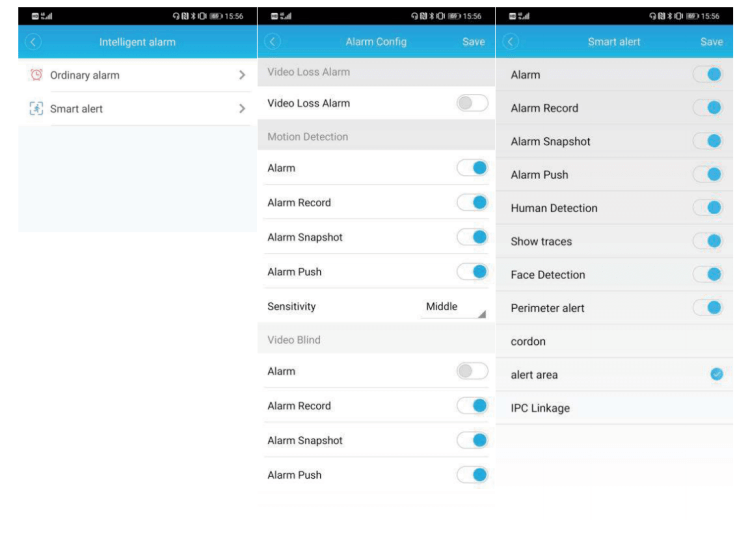Open the Sensitivity dropdown showing Middle

pyautogui.click(x=454, y=307)
